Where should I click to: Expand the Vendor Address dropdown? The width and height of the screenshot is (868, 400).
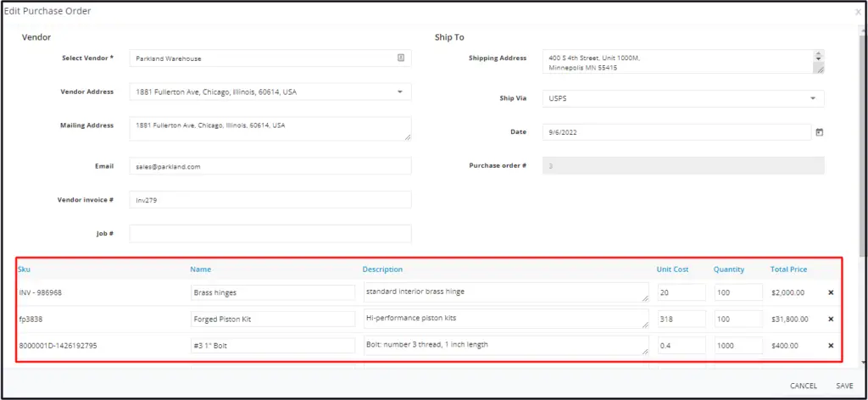(400, 92)
